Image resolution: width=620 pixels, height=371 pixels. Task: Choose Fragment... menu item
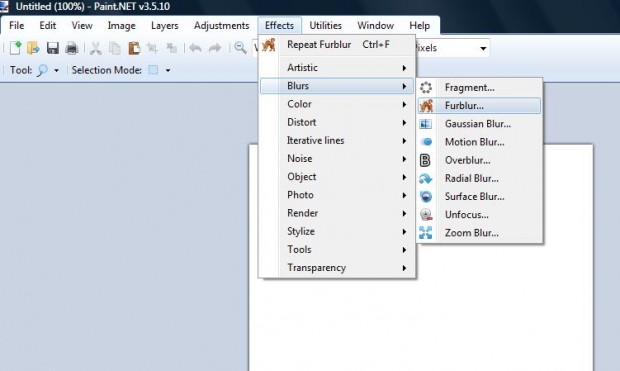(x=479, y=87)
